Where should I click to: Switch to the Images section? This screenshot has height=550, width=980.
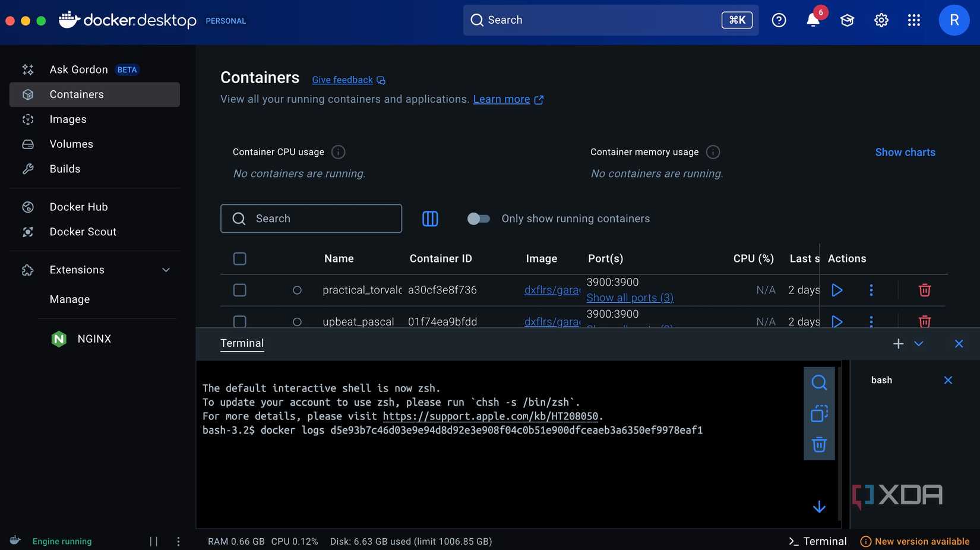click(x=67, y=119)
